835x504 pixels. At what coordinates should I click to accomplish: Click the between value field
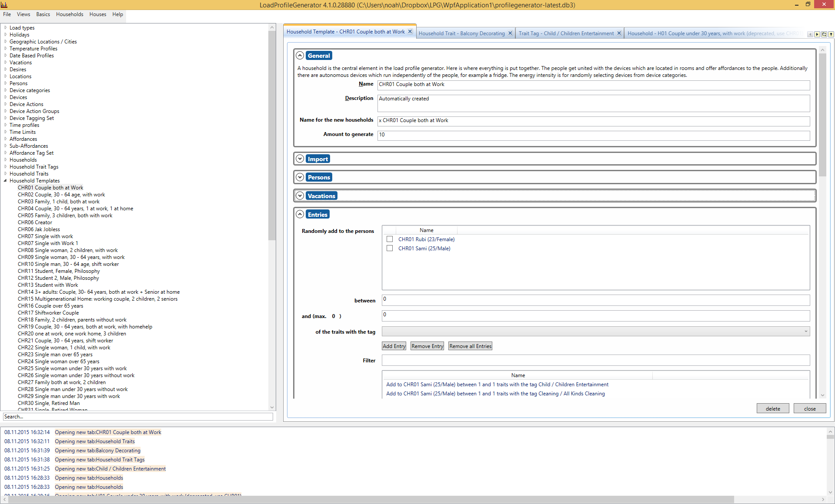pos(596,300)
